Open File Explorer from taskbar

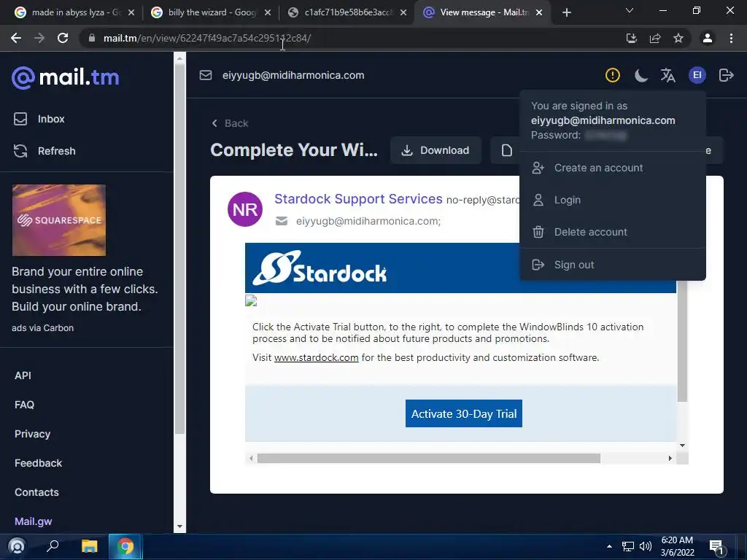pos(89,546)
